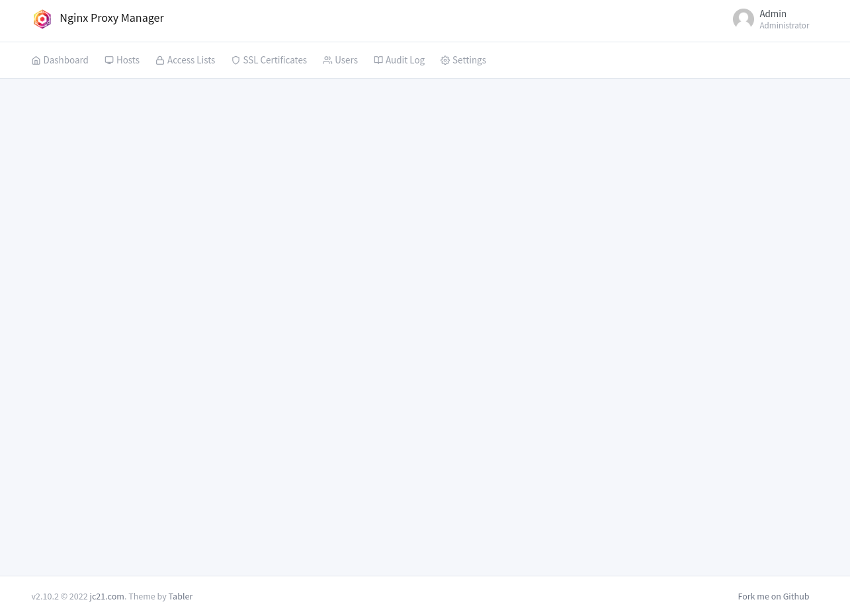Follow the Fork me on Github link

(x=773, y=596)
